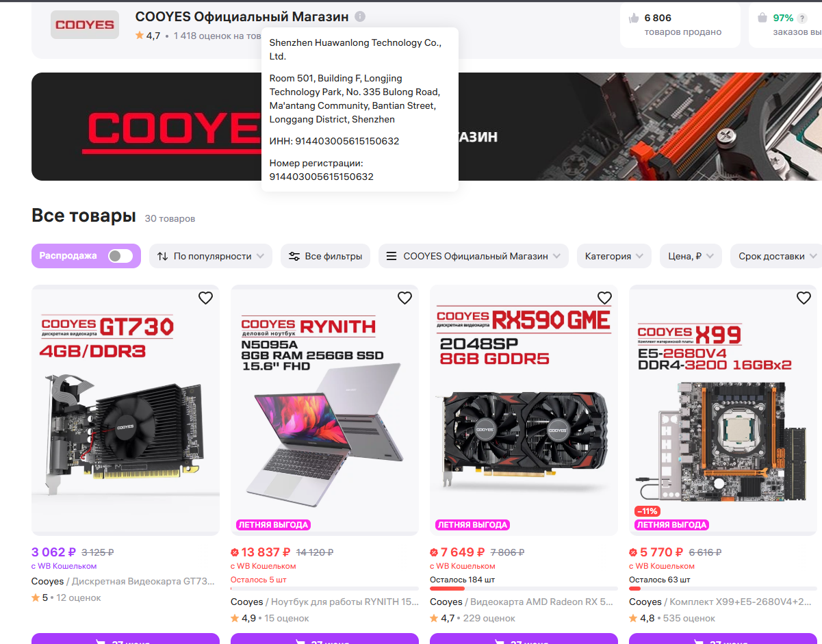Open GT730 4GB/DDR3 product image
822x644 pixels.
point(125,410)
